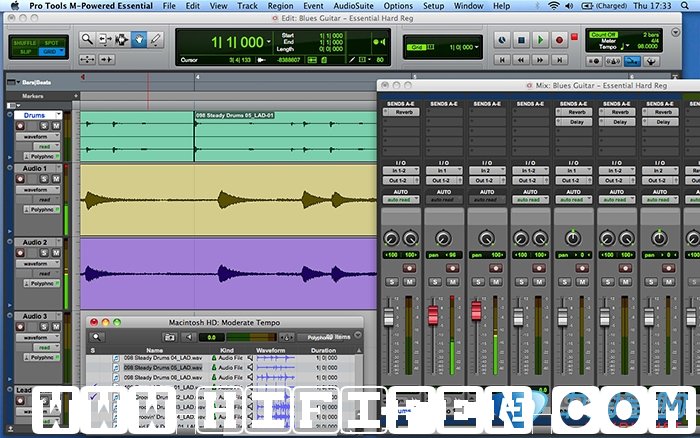Click Go to End transport button
The height and width of the screenshot is (438, 700).
pyautogui.click(x=559, y=59)
